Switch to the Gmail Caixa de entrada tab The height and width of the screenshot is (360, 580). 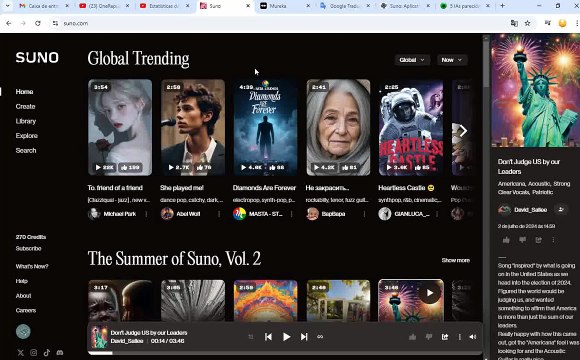44,6
